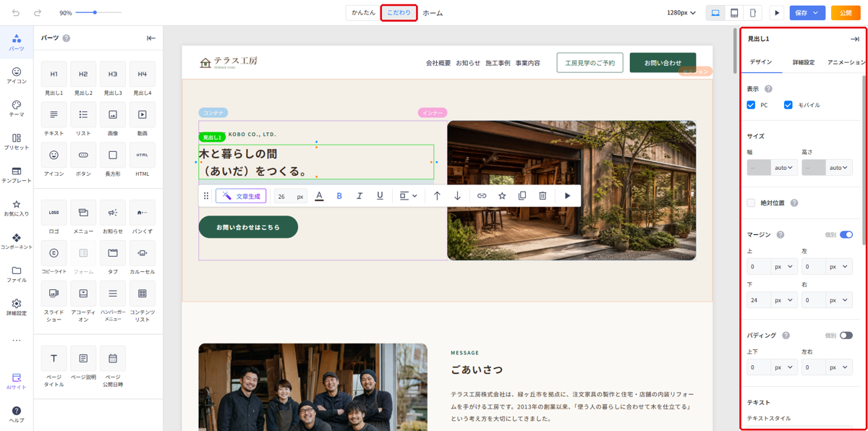Open the アイコン sidebar panel
The width and height of the screenshot is (868, 431).
click(16, 75)
